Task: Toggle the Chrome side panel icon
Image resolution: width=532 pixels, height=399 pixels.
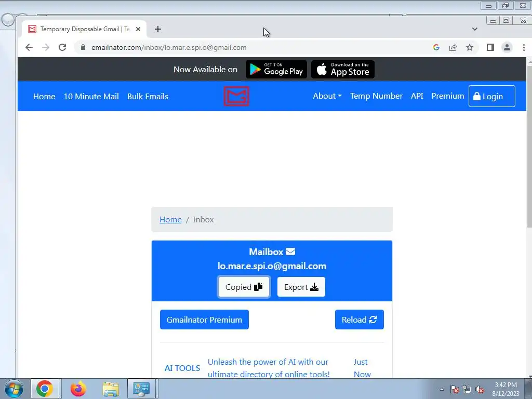Action: coord(490,47)
